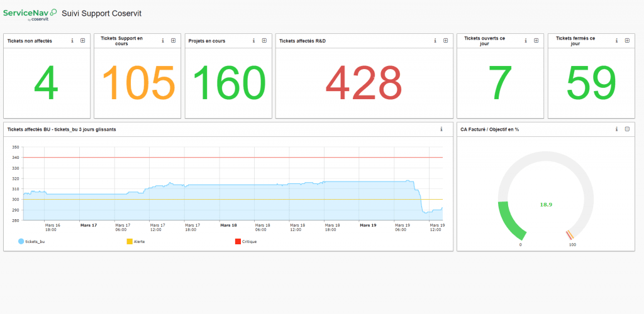Expand the Tickets affectés R&D widget
The height and width of the screenshot is (314, 644).
point(445,41)
